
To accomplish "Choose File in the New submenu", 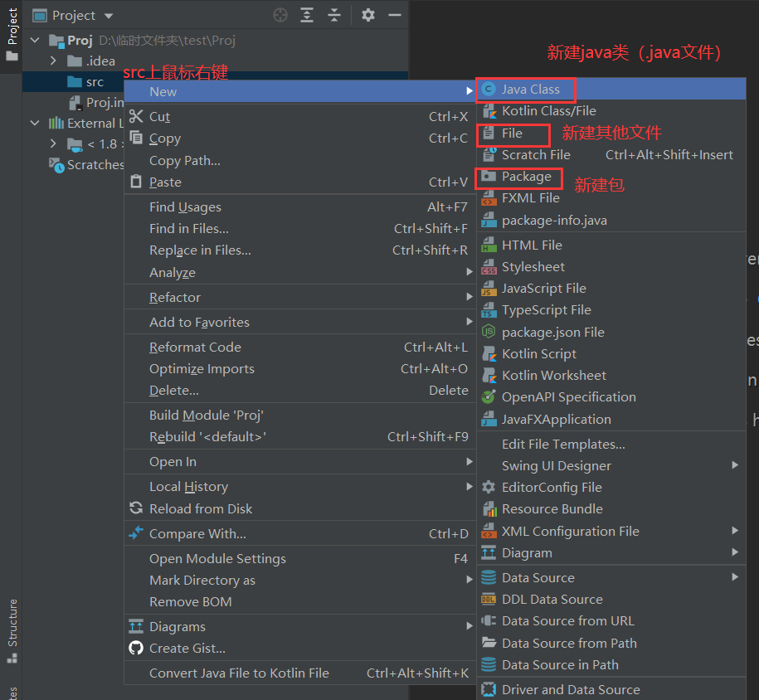I will (x=611, y=134).
